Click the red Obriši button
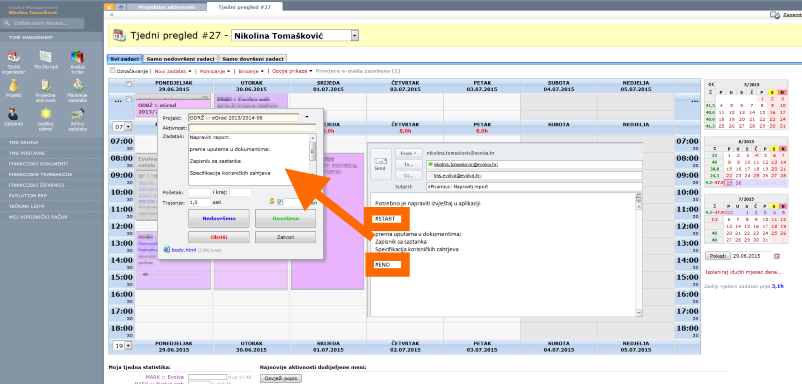 click(x=219, y=237)
